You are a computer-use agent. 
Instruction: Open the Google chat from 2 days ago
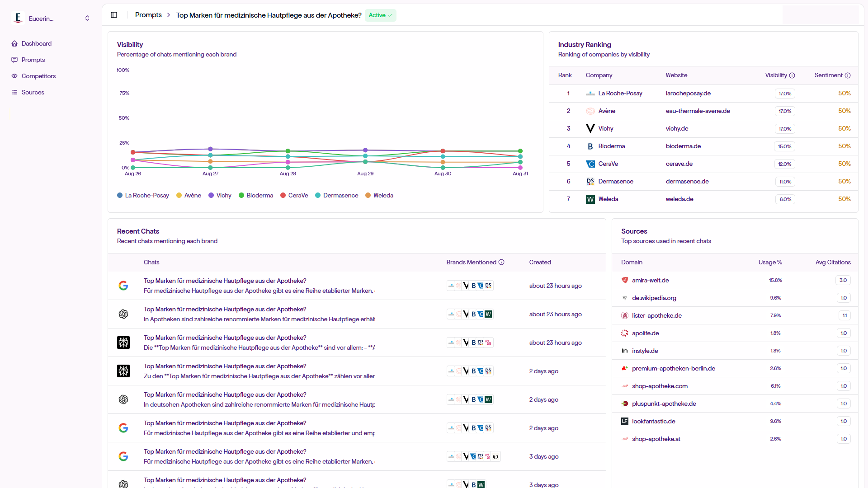(357, 428)
